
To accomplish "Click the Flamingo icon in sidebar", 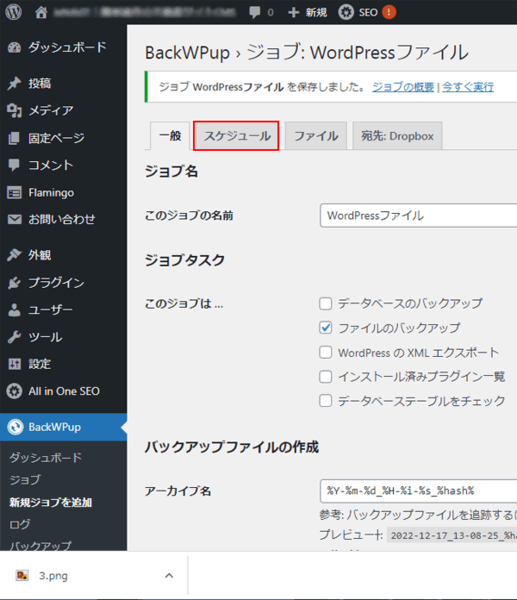I will pyautogui.click(x=15, y=192).
